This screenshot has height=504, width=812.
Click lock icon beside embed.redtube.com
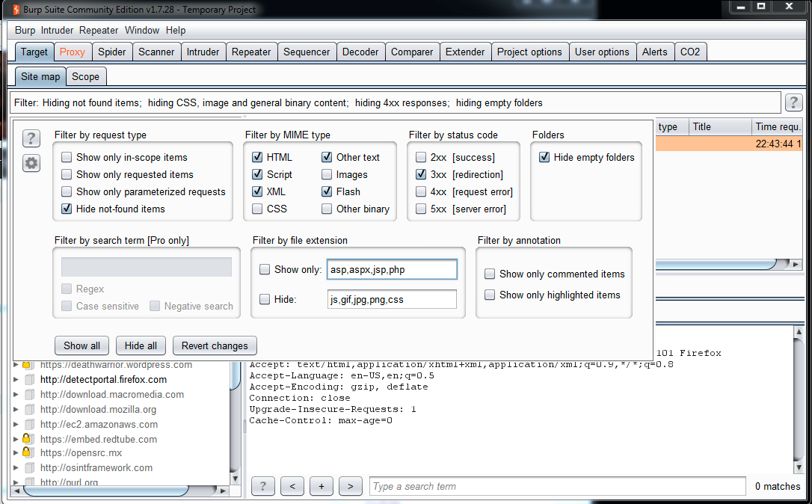tap(26, 439)
